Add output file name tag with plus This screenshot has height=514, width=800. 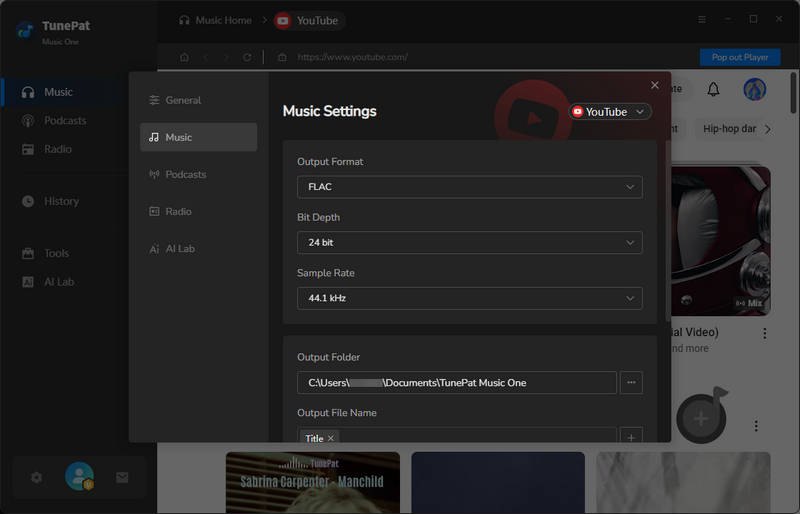[x=630, y=437]
